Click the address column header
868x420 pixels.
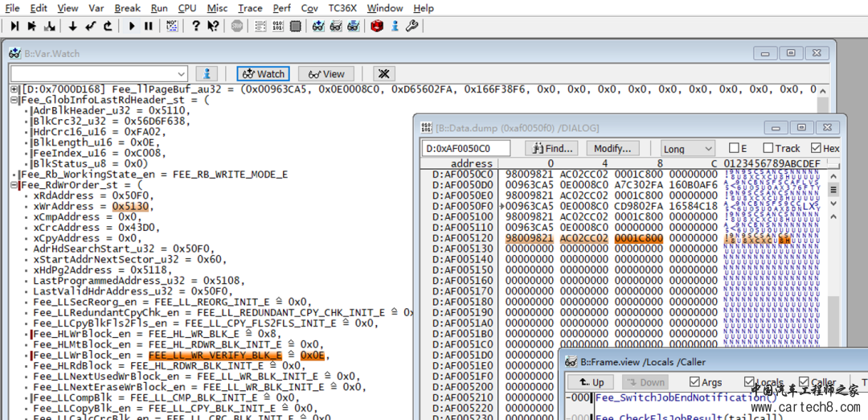472,163
